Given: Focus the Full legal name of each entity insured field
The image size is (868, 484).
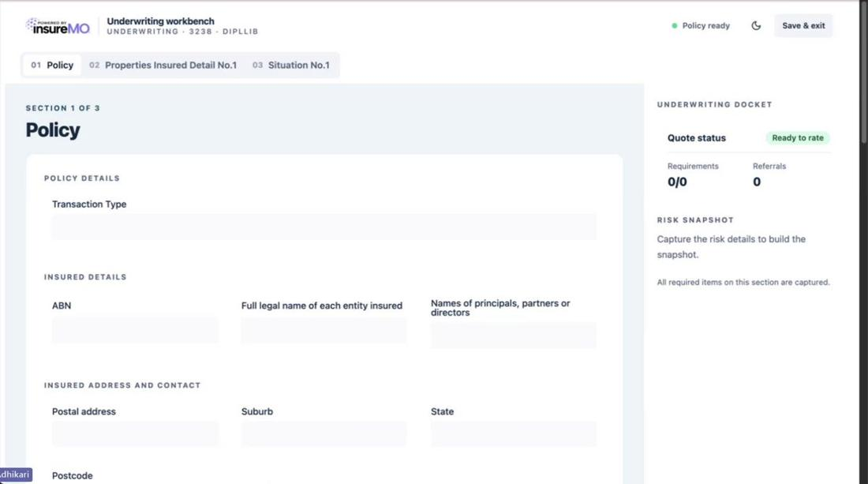Looking at the screenshot, I should [324, 330].
